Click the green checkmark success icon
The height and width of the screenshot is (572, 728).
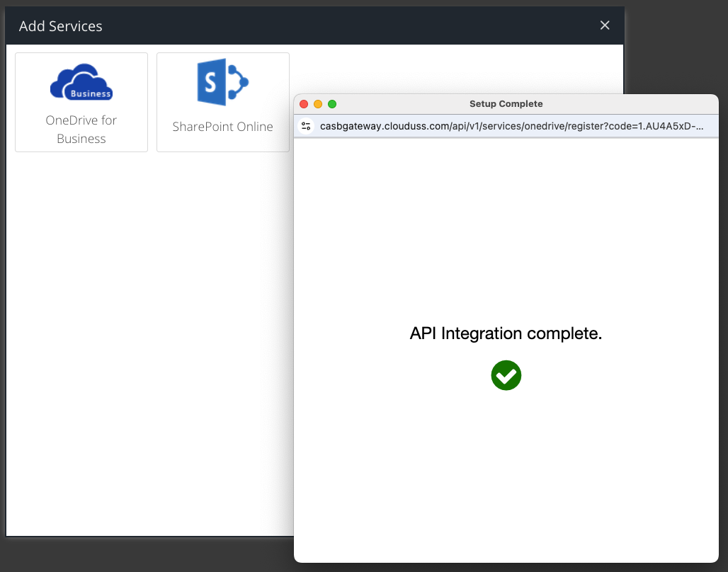pos(506,375)
